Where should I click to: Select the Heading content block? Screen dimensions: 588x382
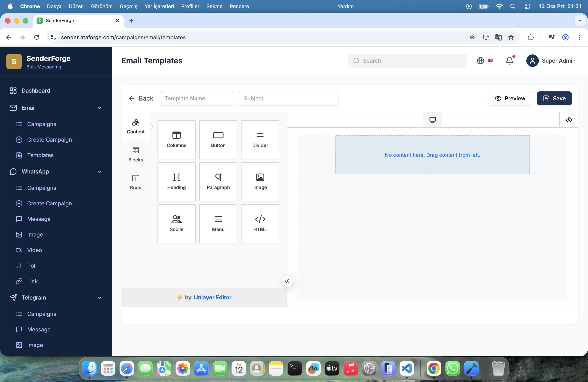(x=176, y=182)
